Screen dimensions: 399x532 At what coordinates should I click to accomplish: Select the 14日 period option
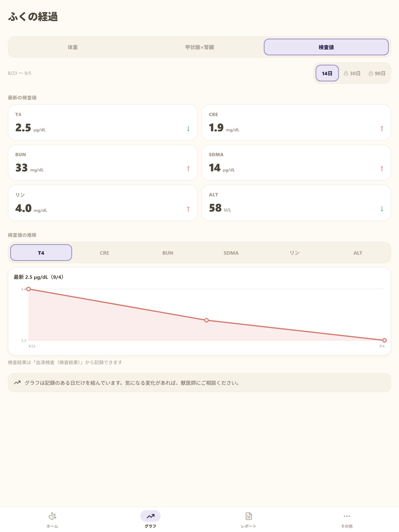point(327,73)
